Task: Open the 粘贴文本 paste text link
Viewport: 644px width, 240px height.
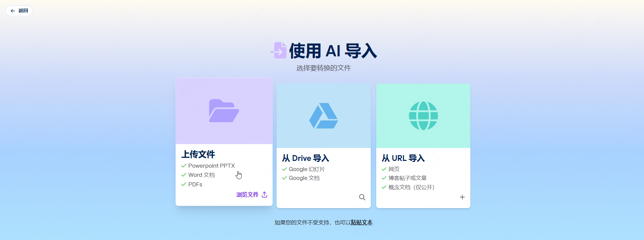Action: (362, 223)
